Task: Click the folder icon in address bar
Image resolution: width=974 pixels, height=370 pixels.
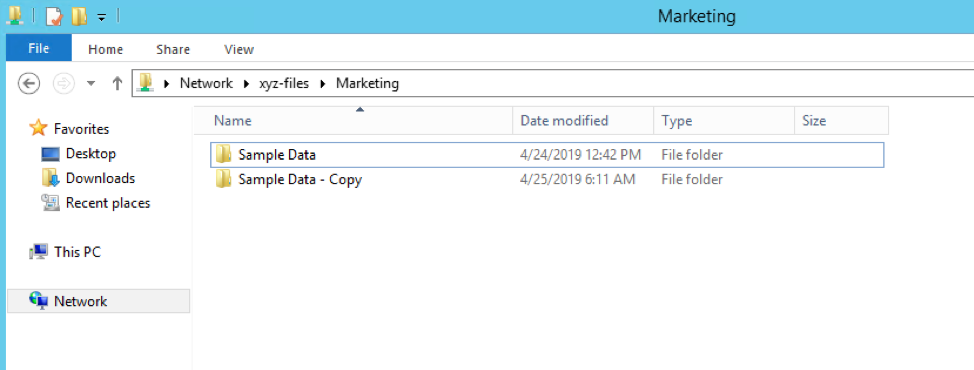Action: click(x=145, y=83)
